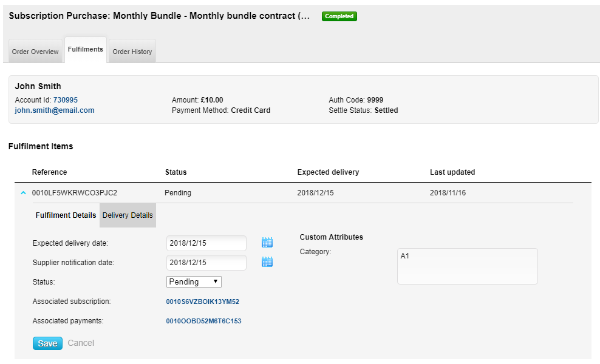Open account ID 730995 link
Screen dimensions: 600x364
pyautogui.click(x=66, y=100)
